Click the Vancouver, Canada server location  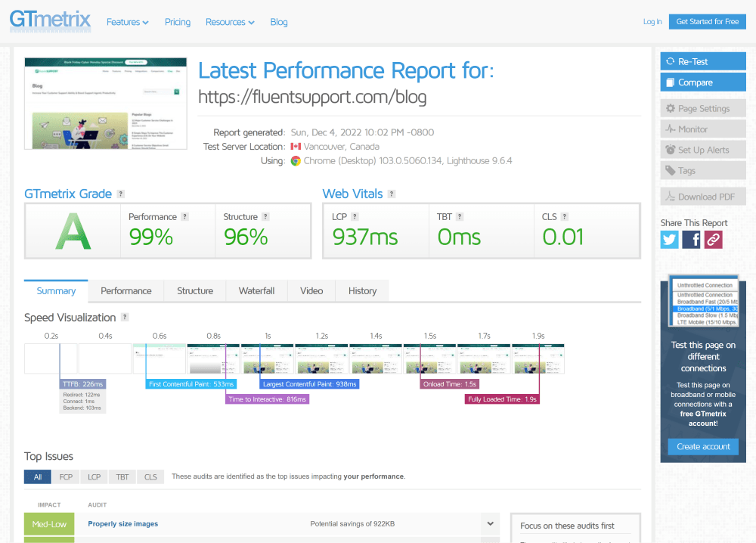(x=341, y=147)
